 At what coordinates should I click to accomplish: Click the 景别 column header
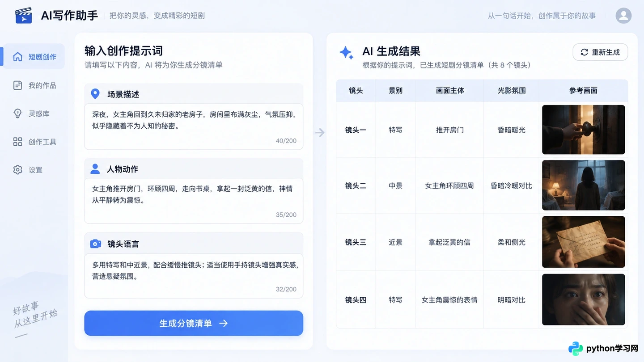pos(395,90)
